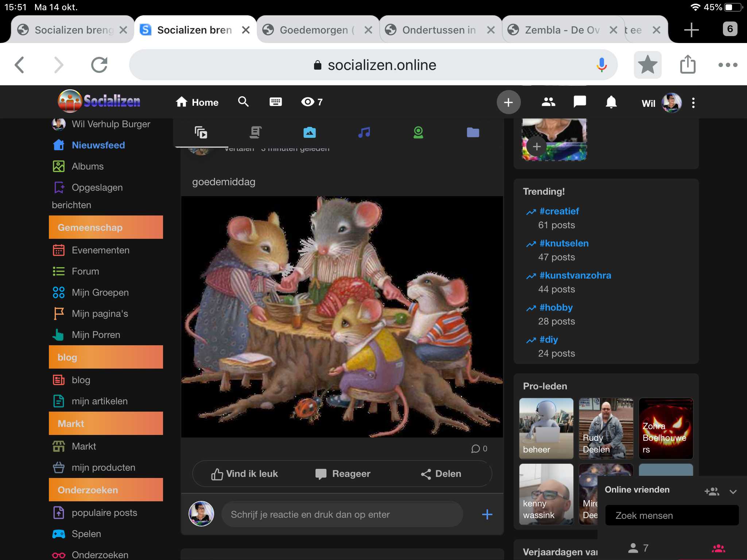Open populaire posts icon
This screenshot has height=560, width=747.
tap(58, 513)
